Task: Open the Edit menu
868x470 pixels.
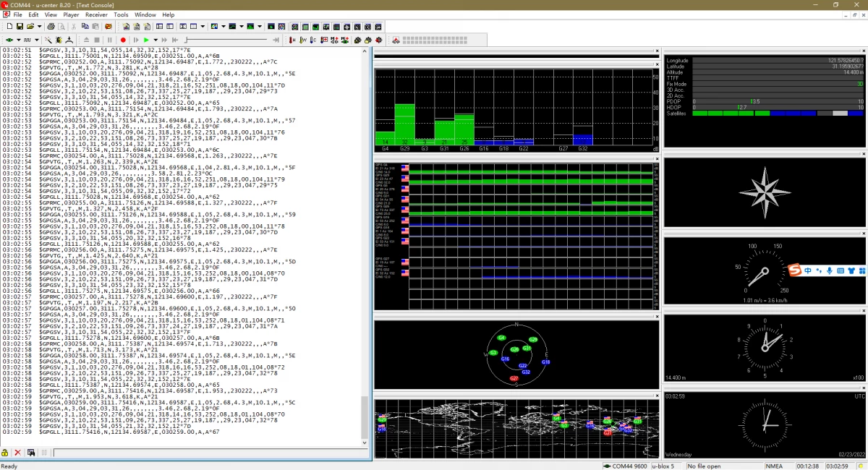Action: [x=33, y=14]
